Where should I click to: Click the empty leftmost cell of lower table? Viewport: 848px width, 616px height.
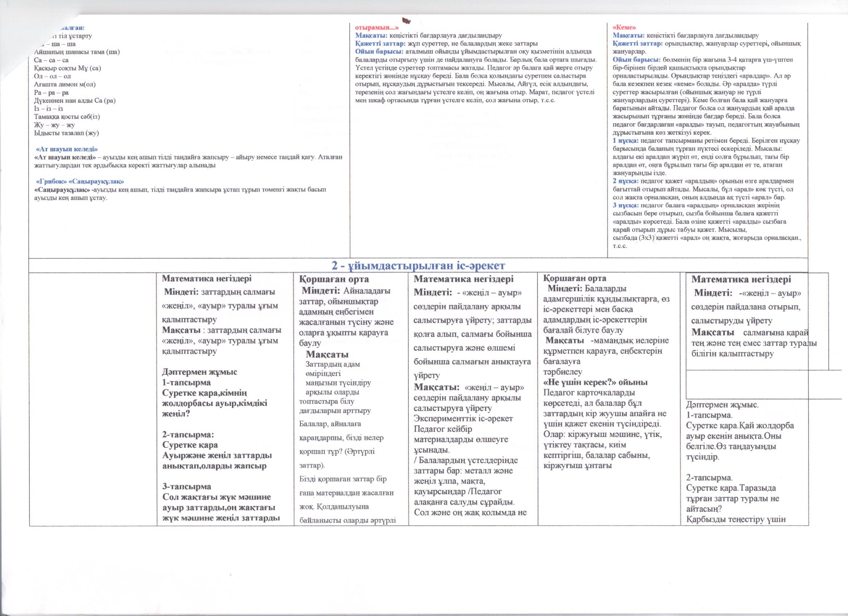tap(93, 398)
